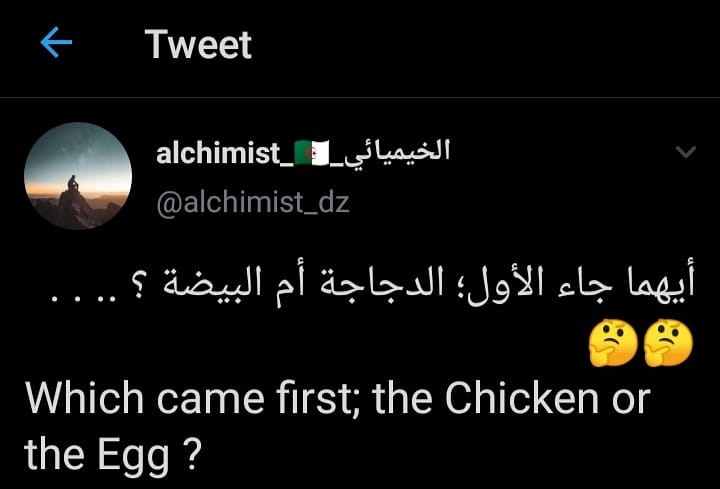
Task: Tap the Arabic word البيضة
Action: click(x=212, y=283)
